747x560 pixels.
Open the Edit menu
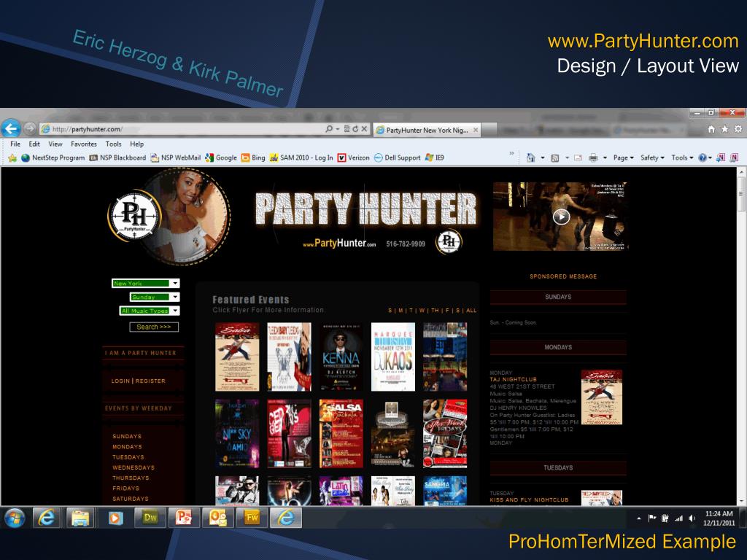[34, 144]
